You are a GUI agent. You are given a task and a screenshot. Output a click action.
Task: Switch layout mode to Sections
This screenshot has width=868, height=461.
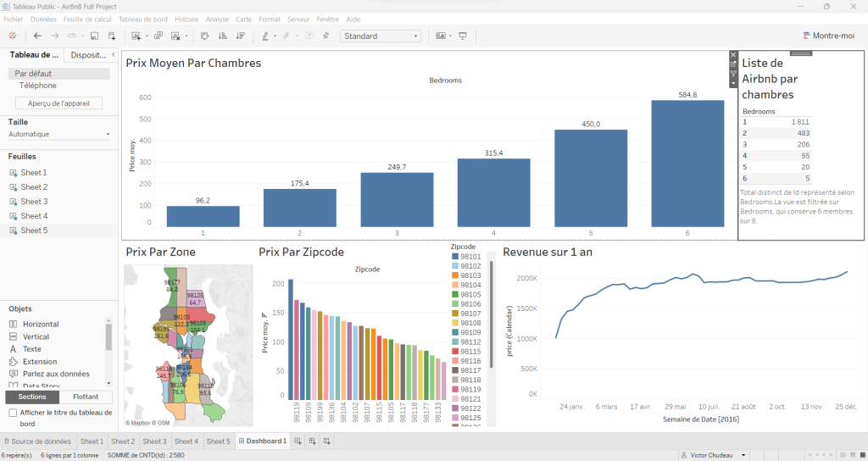32,397
